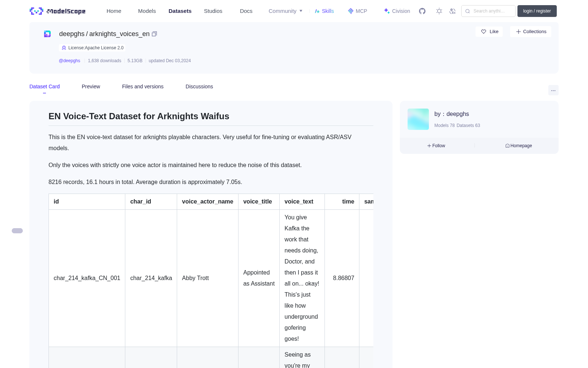This screenshot has width=588, height=368.
Task: Like this dataset
Action: [489, 32]
